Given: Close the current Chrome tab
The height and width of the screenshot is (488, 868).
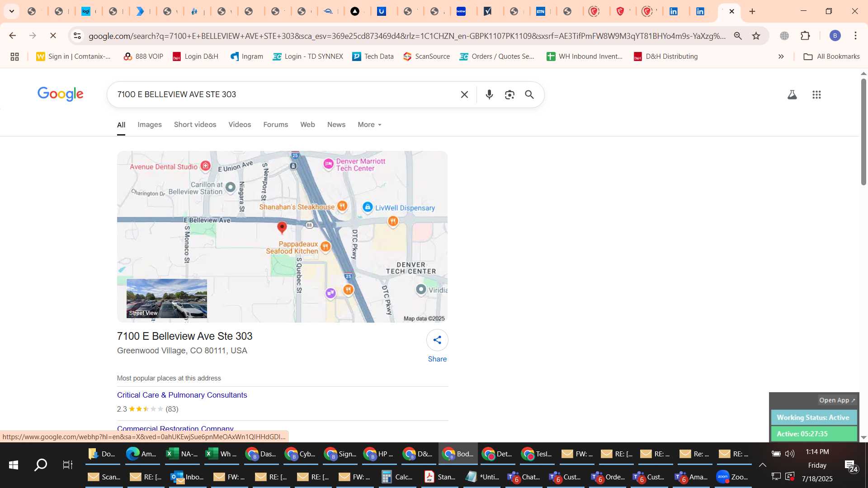Looking at the screenshot, I should (x=732, y=11).
